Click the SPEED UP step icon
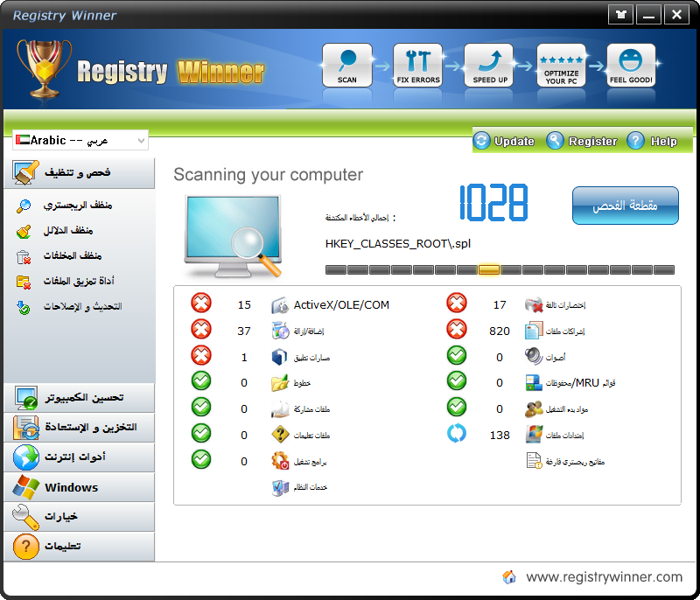The width and height of the screenshot is (700, 600). (x=490, y=65)
